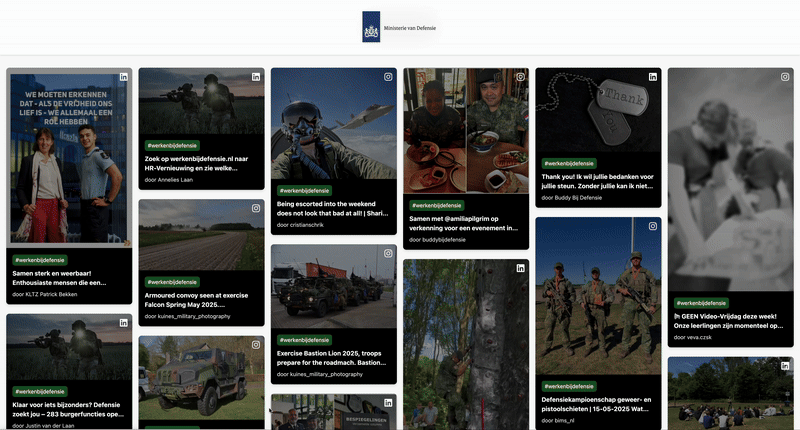Click Instagram icon on fighter pilot post
This screenshot has width=800, height=430.
pyautogui.click(x=388, y=77)
